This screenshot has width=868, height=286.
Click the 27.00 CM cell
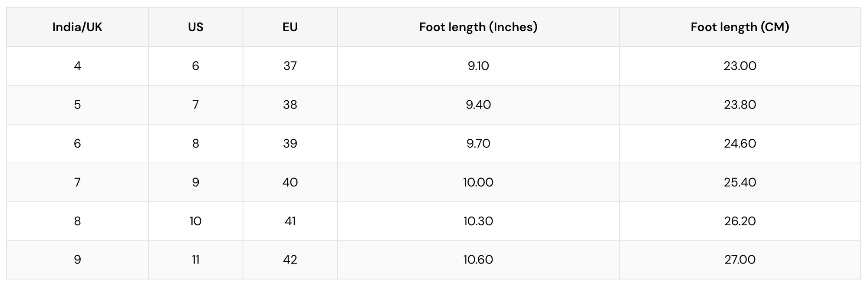coord(740,260)
